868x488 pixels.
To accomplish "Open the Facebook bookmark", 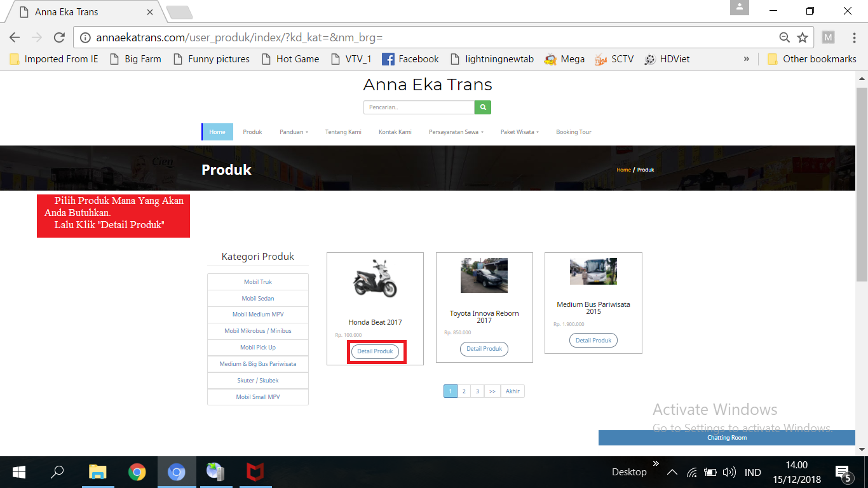I will pyautogui.click(x=410, y=59).
